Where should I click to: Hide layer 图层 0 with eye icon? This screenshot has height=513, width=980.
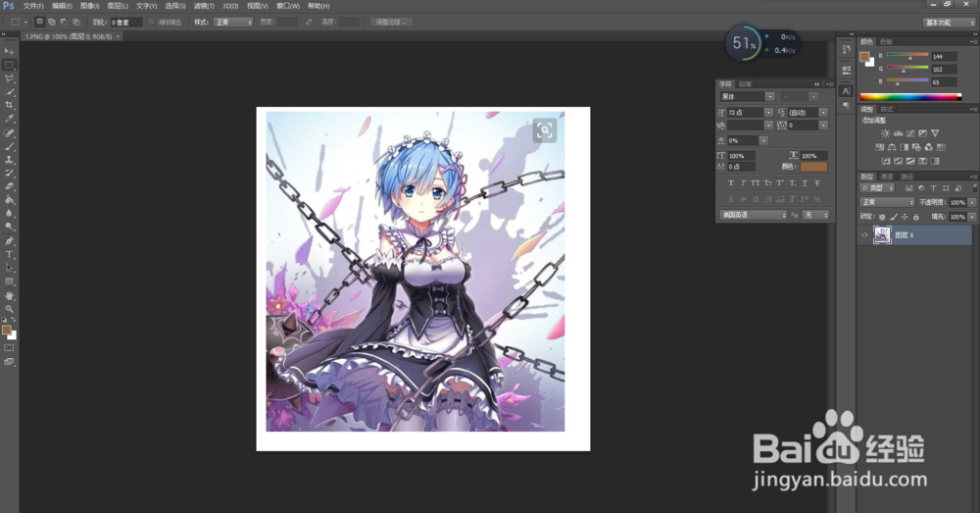pyautogui.click(x=864, y=235)
